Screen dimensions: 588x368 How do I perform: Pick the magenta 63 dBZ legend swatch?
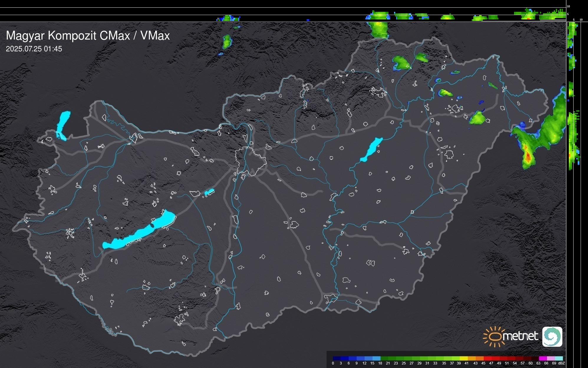[x=542, y=358]
